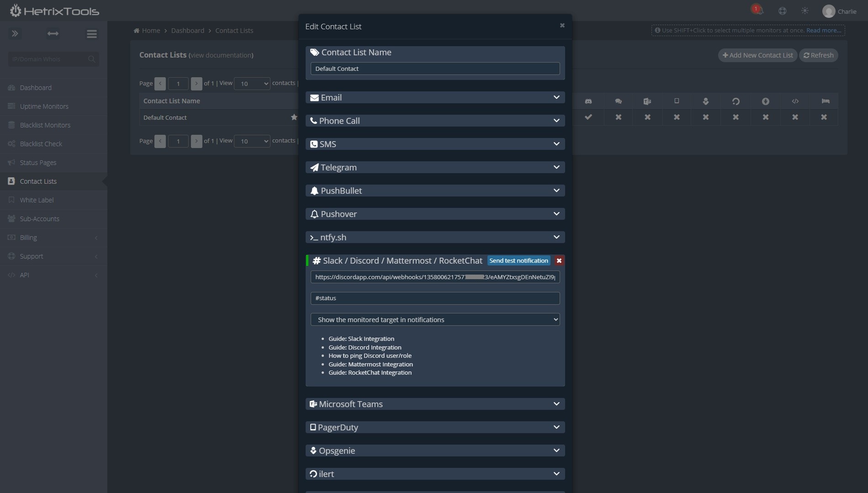Click the chat bubbles column header icon
The height and width of the screenshot is (493, 868).
618,101
